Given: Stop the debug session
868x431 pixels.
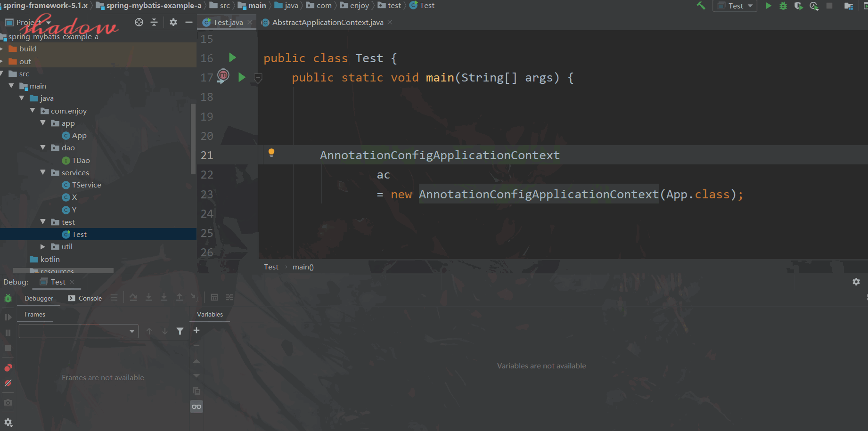Looking at the screenshot, I should (8, 348).
